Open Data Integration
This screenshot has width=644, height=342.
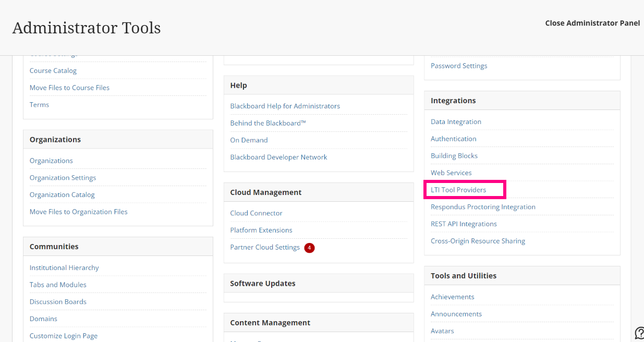[x=456, y=121]
